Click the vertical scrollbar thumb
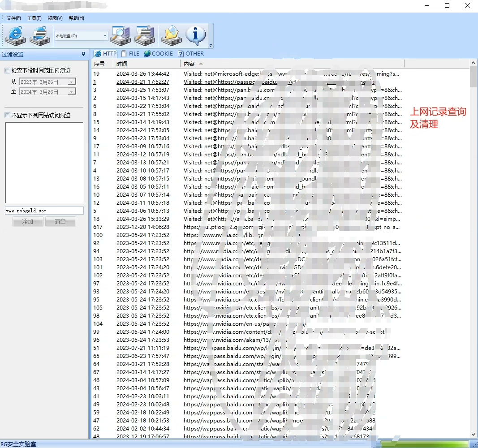The image size is (478, 448). [x=473, y=77]
